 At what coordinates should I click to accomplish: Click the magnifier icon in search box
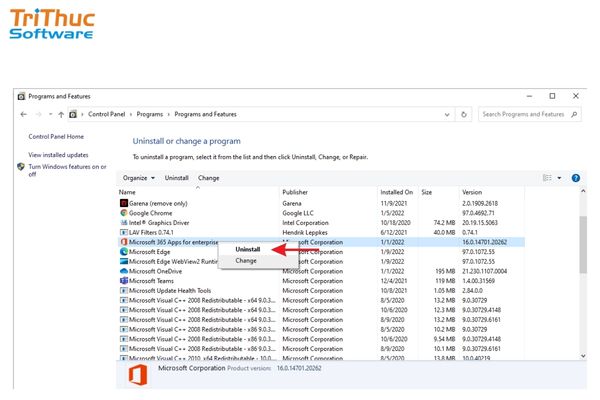pos(574,114)
